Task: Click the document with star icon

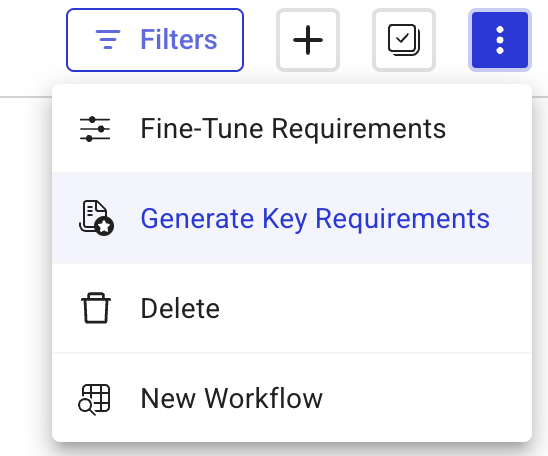Action: (96, 218)
